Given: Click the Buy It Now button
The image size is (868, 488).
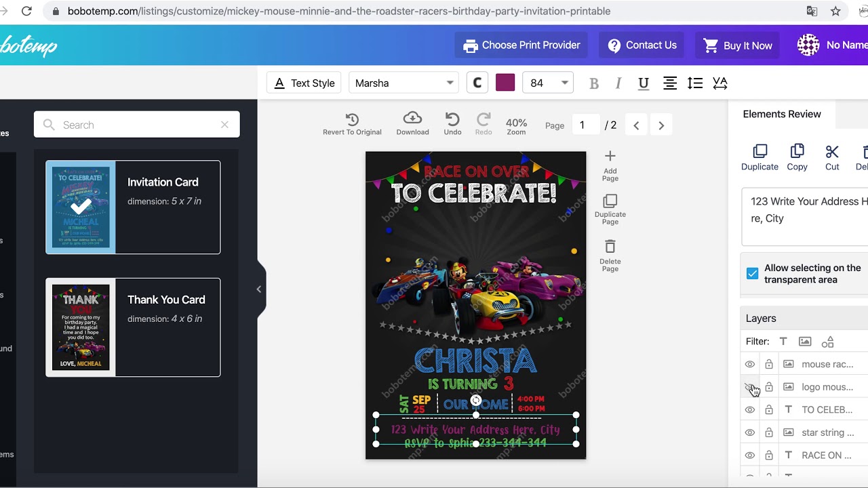Looking at the screenshot, I should pyautogui.click(x=738, y=45).
